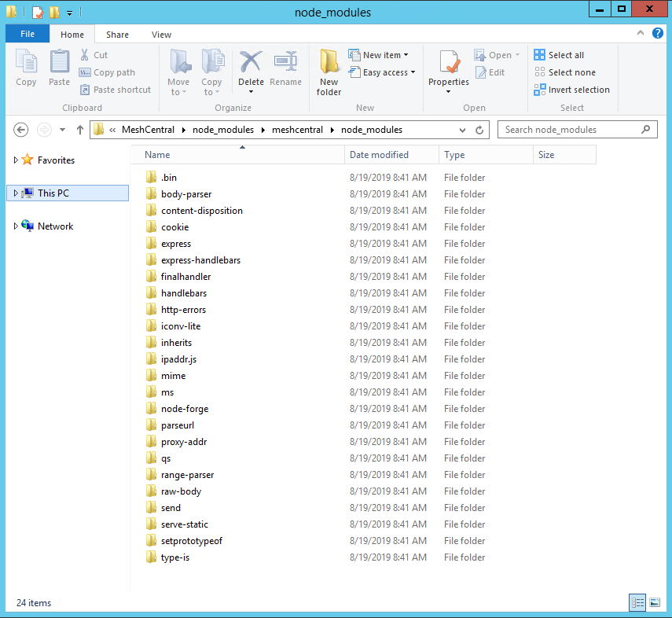
Task: Switch to Large icons view in status bar
Action: (655, 602)
